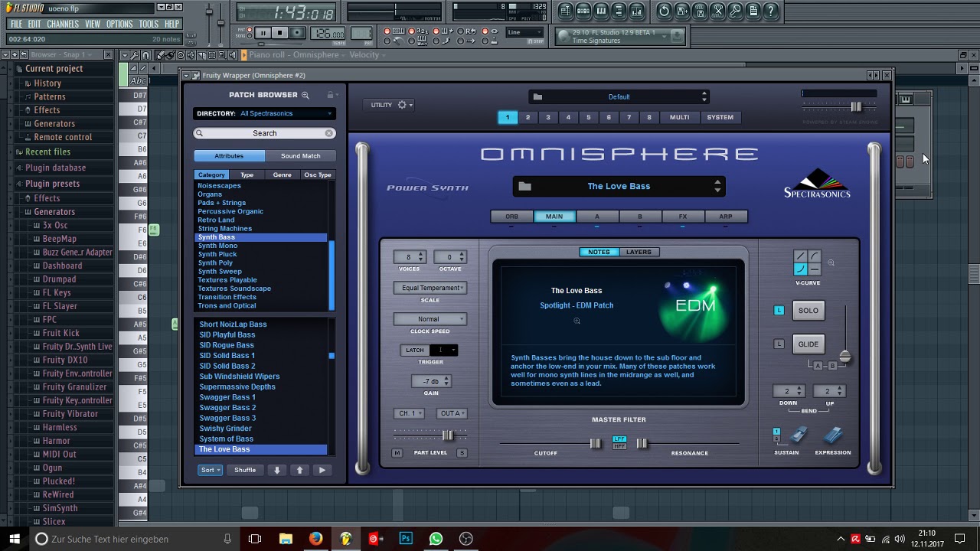
Task: Open Firefox from the taskbar
Action: [315, 539]
